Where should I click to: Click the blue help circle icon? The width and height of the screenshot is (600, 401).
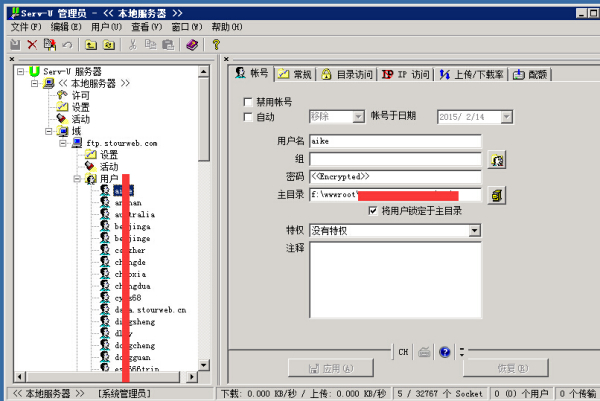[x=445, y=352]
